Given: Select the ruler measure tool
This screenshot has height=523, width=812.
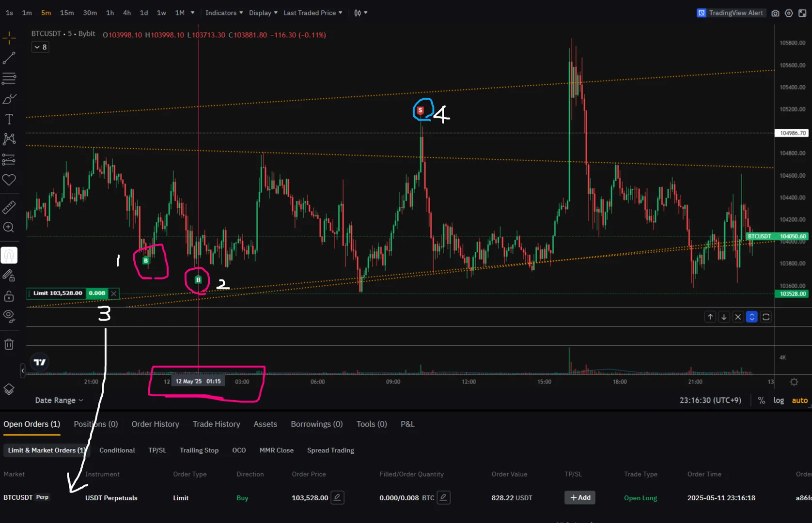Looking at the screenshot, I should tap(9, 207).
